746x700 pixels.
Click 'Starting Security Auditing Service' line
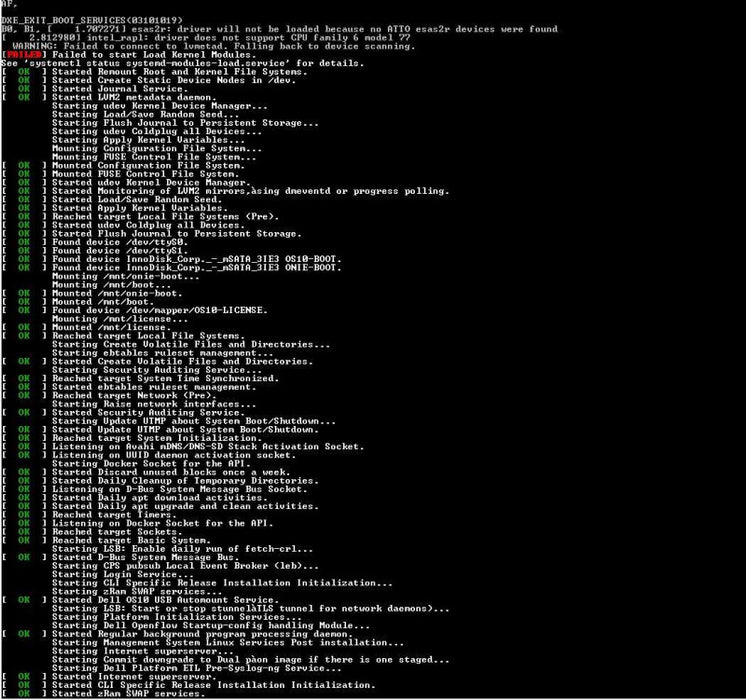pos(157,370)
